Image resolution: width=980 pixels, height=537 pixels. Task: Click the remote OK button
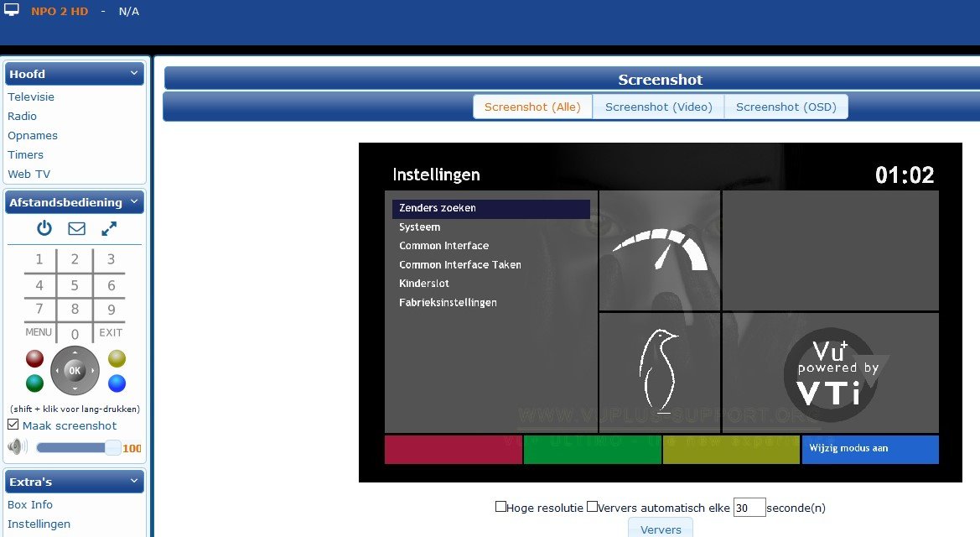point(75,371)
